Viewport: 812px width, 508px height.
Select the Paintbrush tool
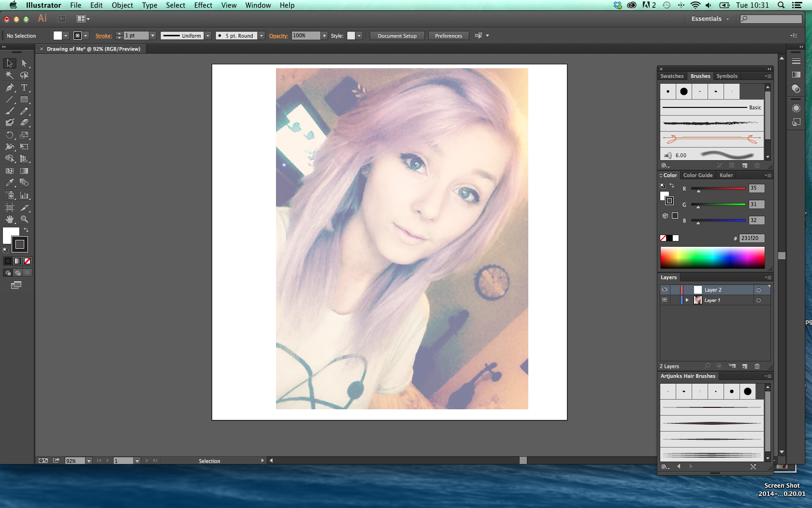point(10,111)
